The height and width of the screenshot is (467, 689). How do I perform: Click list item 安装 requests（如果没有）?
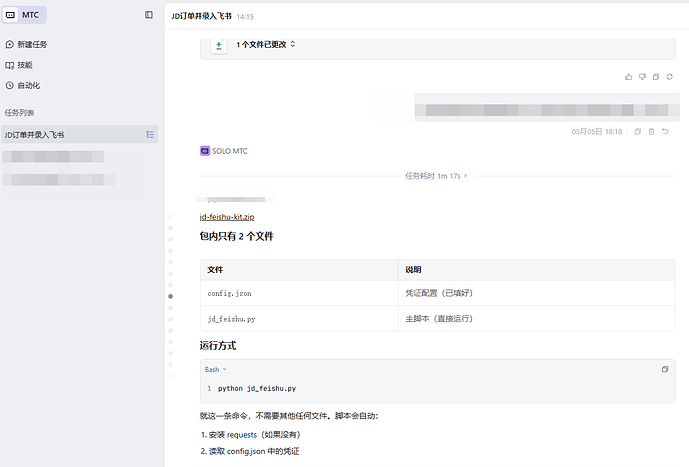[250, 434]
